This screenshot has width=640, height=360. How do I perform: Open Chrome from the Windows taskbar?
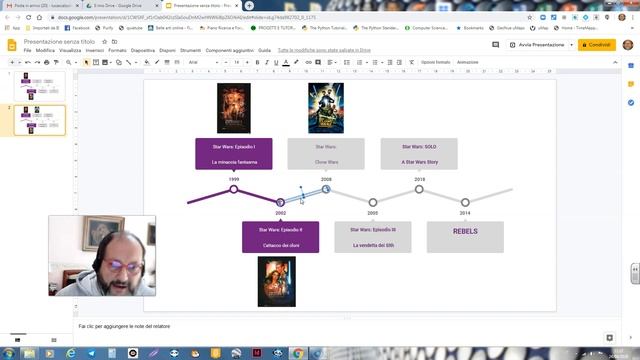point(298,353)
